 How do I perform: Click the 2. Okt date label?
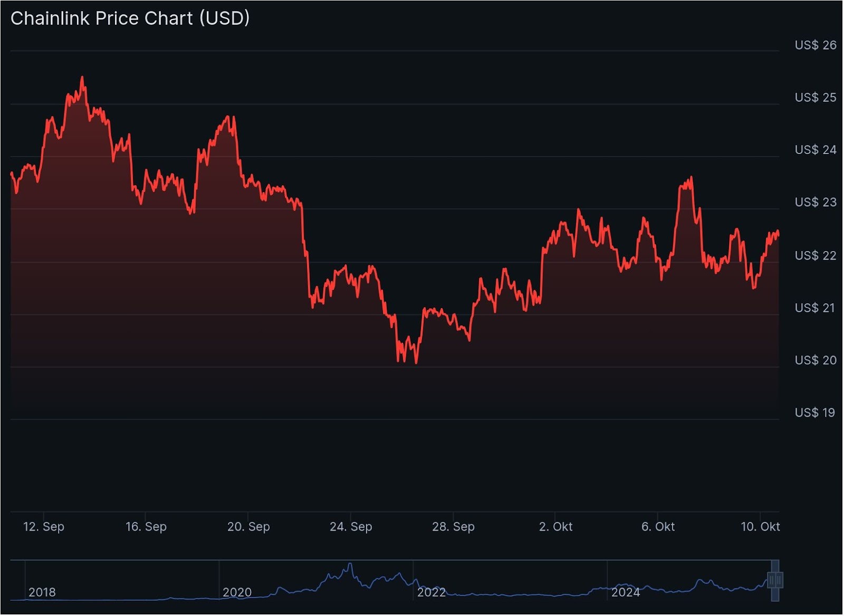(555, 527)
